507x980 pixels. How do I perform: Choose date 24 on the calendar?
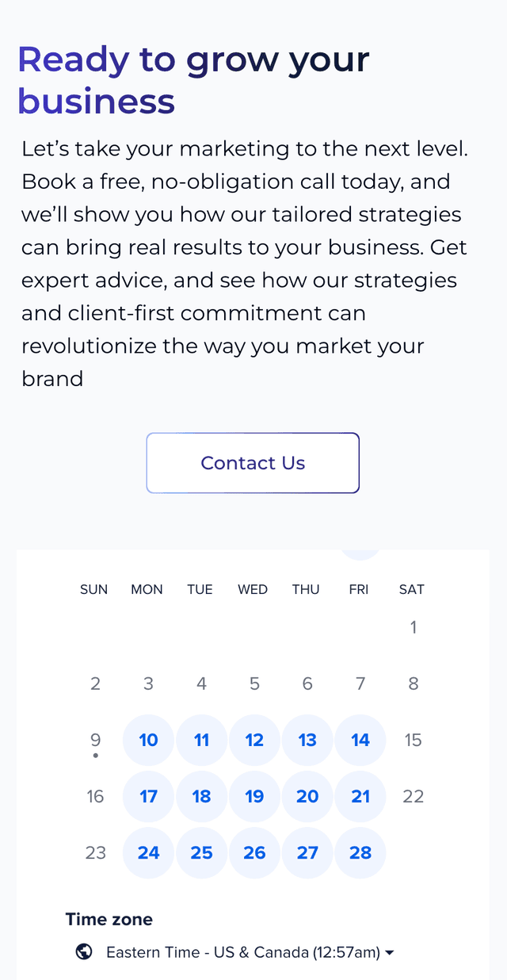pos(148,852)
